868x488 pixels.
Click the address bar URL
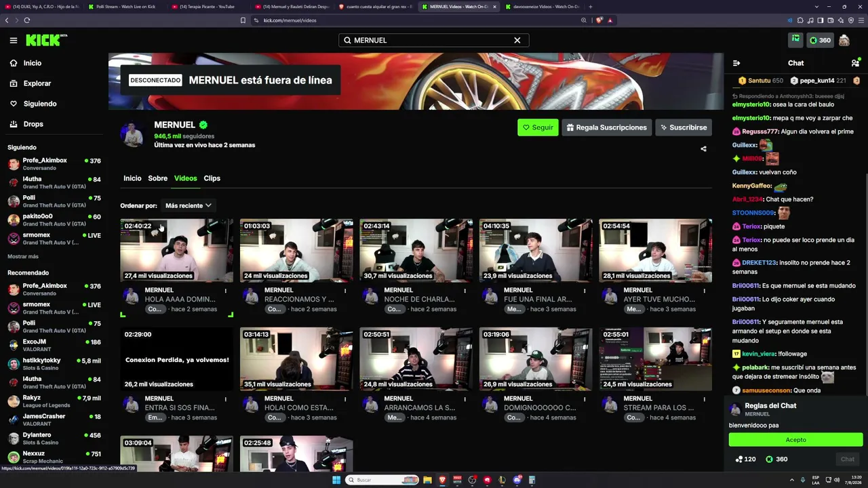[290, 20]
